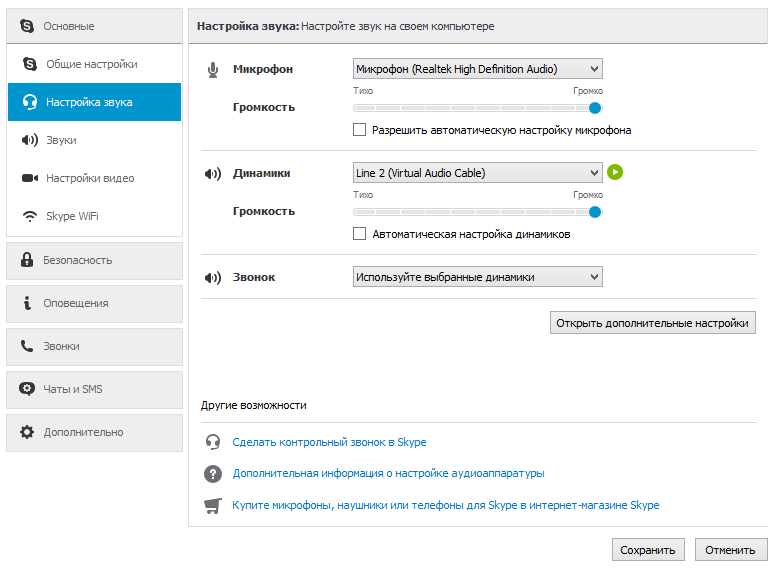This screenshot has width=776, height=571.
Task: Open the Skype WiFi settings
Action: click(95, 216)
